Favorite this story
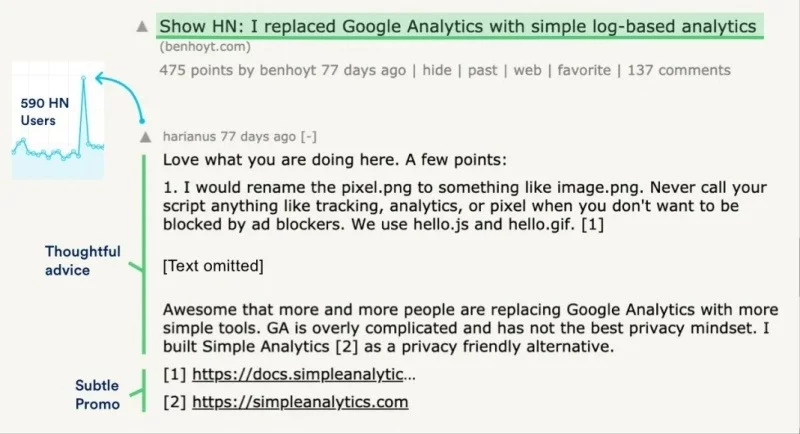This screenshot has width=800, height=434. click(x=583, y=70)
